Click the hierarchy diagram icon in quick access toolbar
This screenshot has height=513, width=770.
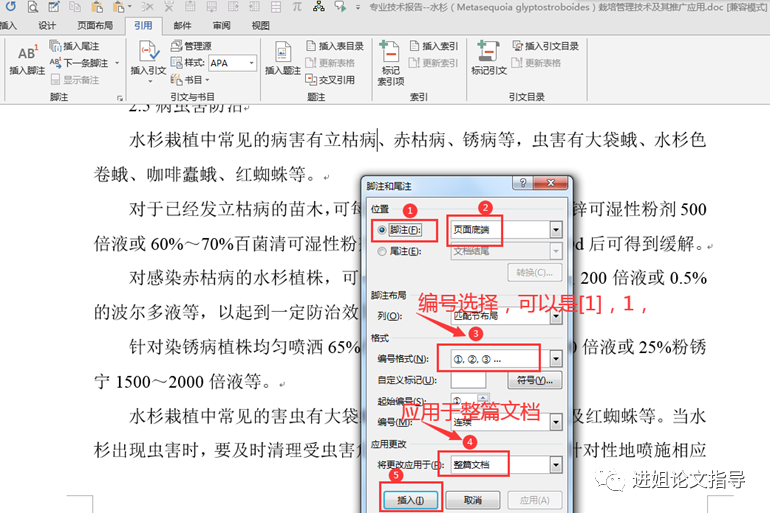[319, 6]
